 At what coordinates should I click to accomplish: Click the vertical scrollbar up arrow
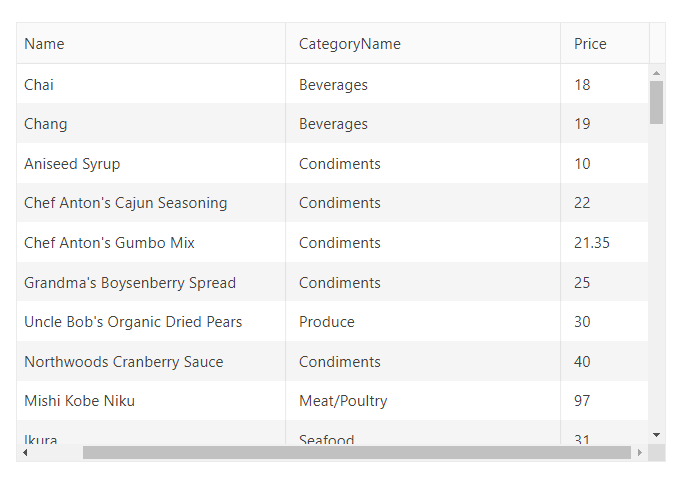coord(656,73)
